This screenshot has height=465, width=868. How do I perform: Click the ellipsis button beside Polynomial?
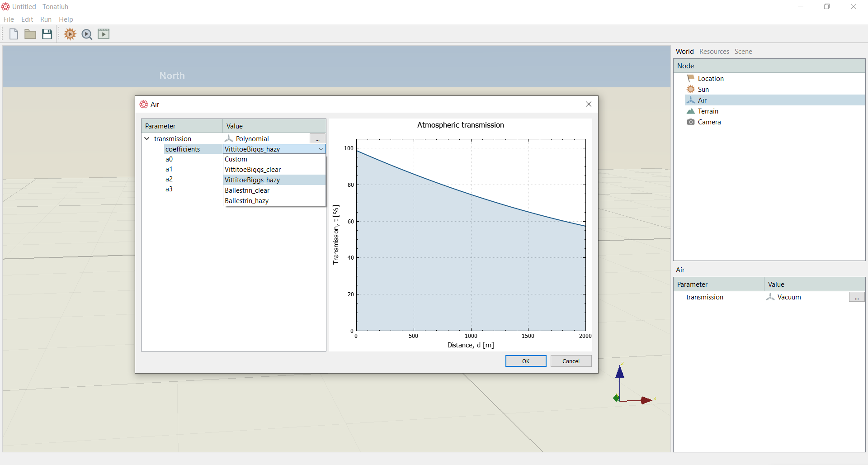(317, 138)
